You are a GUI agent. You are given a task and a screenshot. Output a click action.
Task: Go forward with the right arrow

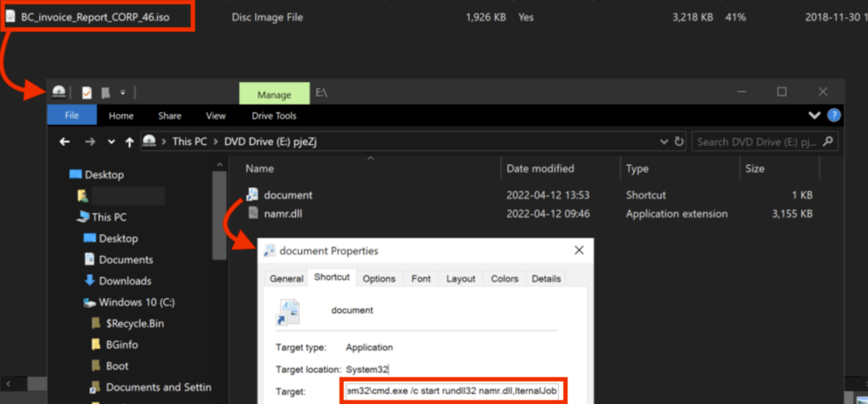90,142
